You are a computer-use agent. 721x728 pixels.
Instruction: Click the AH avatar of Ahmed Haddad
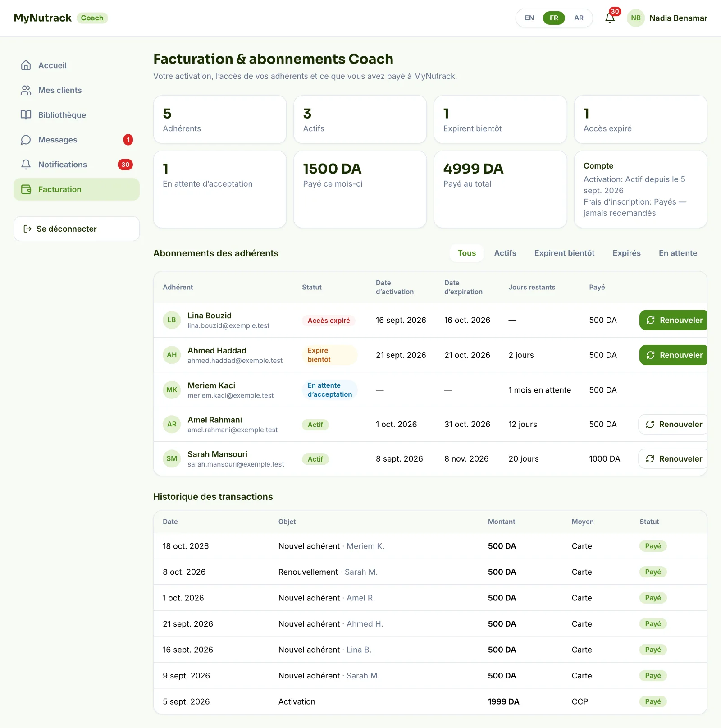click(x=172, y=355)
